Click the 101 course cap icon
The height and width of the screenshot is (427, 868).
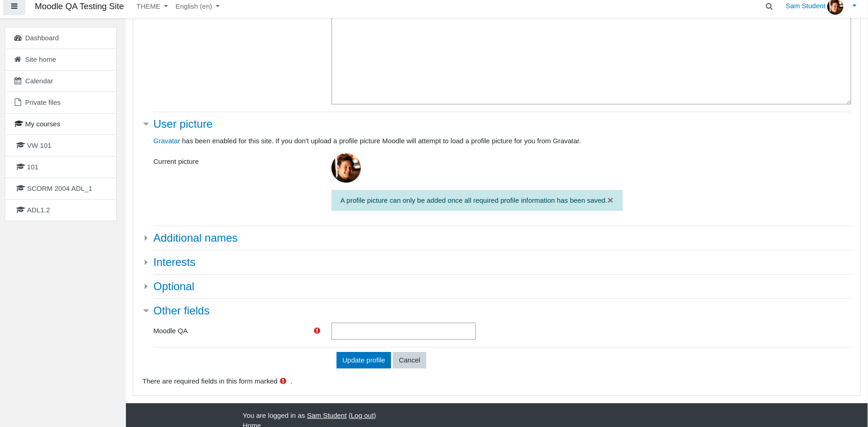(x=20, y=167)
